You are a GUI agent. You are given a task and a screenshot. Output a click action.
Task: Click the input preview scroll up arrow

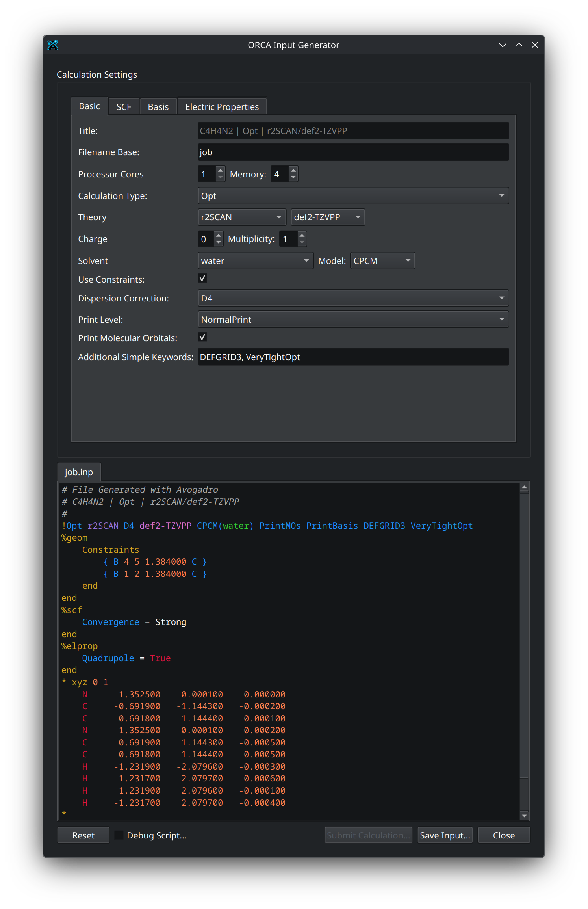coord(524,487)
